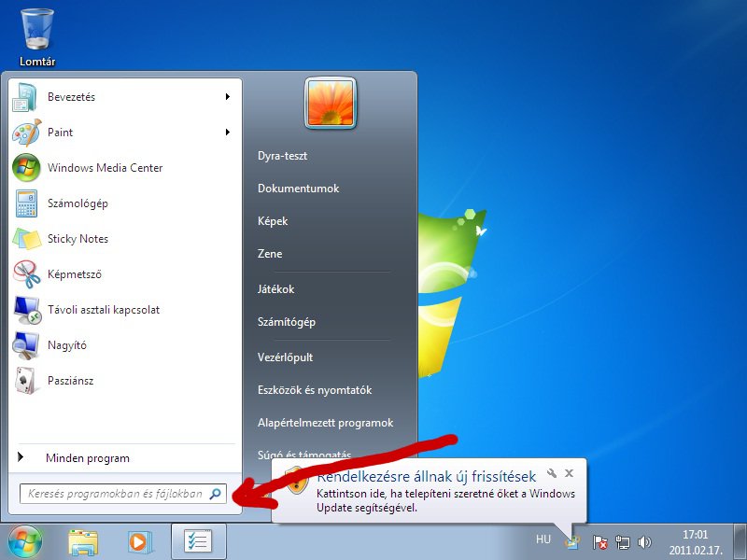Click the user account flower picture
The width and height of the screenshot is (747, 560).
[331, 104]
